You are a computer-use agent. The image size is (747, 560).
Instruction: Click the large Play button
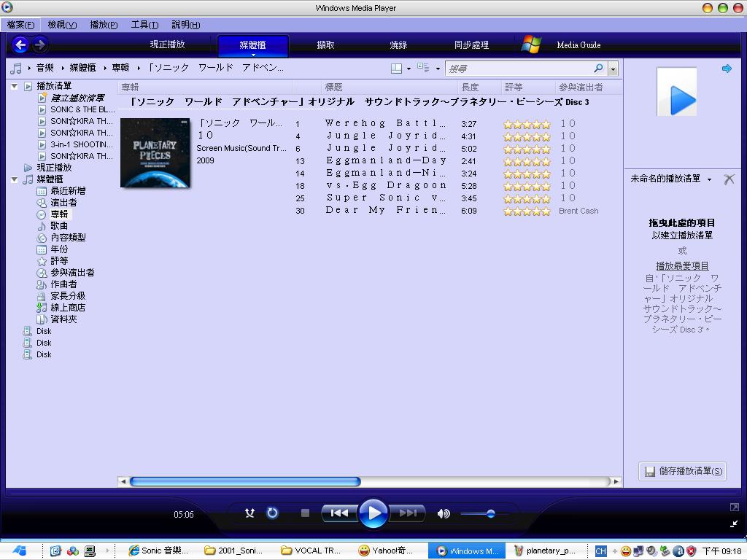373,513
